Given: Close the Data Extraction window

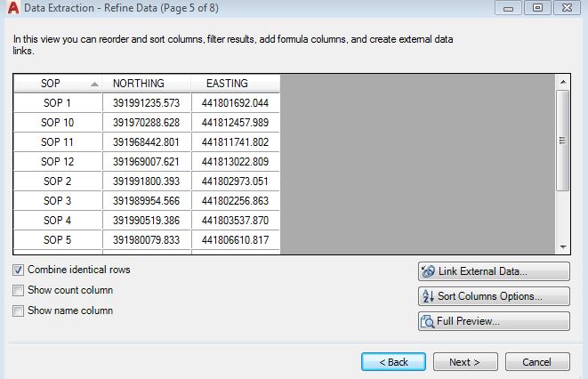Looking at the screenshot, I should (x=568, y=8).
